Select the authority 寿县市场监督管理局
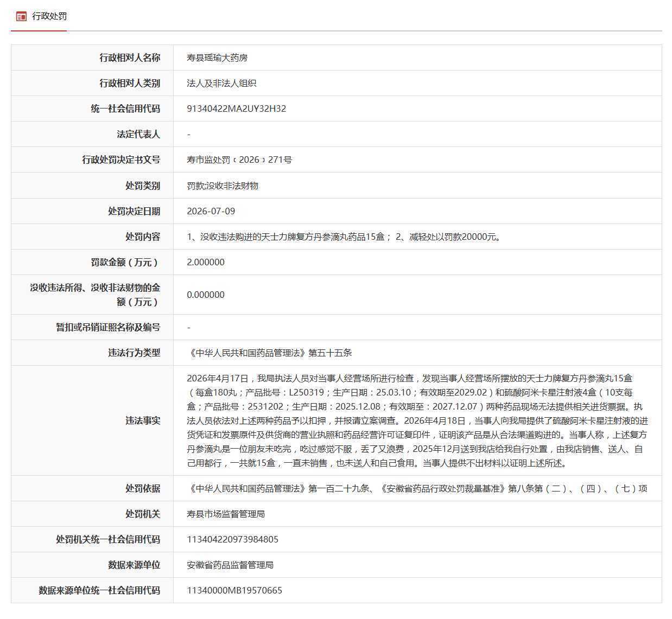Viewport: 672px width, 619px height. [226, 514]
